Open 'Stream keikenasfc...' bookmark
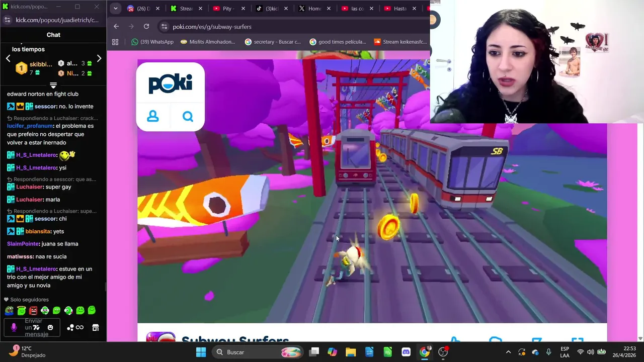The image size is (644, 362). [400, 42]
